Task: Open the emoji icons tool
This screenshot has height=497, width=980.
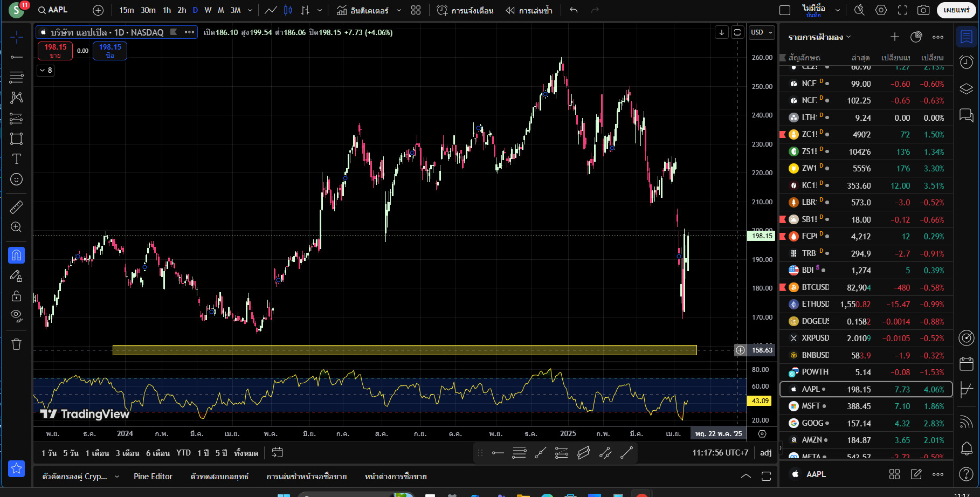Action: click(17, 180)
